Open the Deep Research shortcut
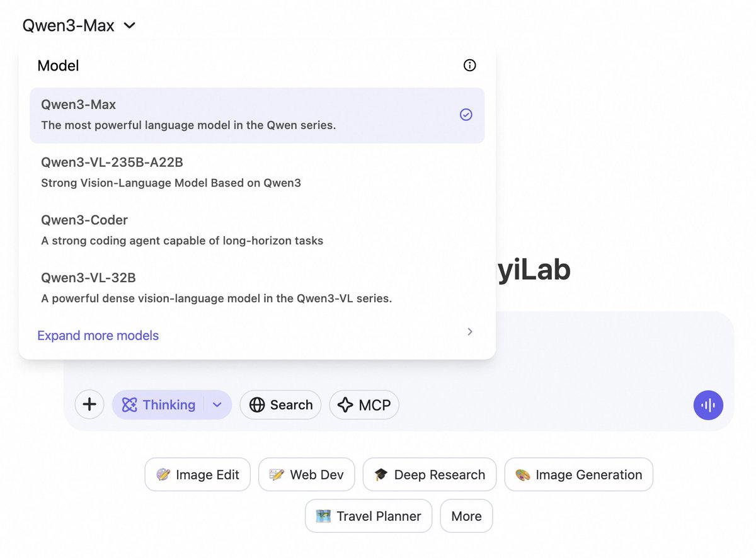The image size is (756, 558). [430, 475]
